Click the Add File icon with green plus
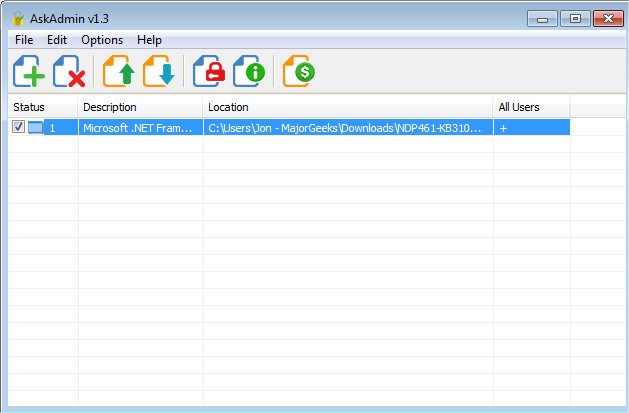This screenshot has height=413, width=629. 28,71
